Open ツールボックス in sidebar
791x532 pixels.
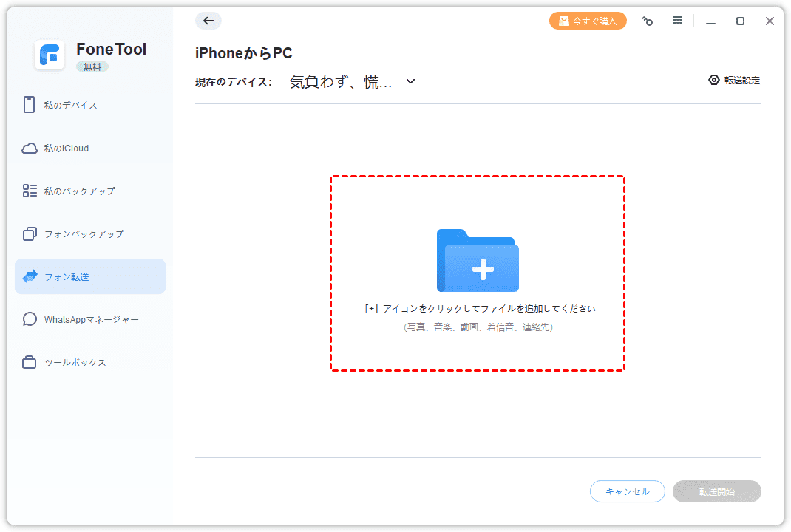click(90, 363)
